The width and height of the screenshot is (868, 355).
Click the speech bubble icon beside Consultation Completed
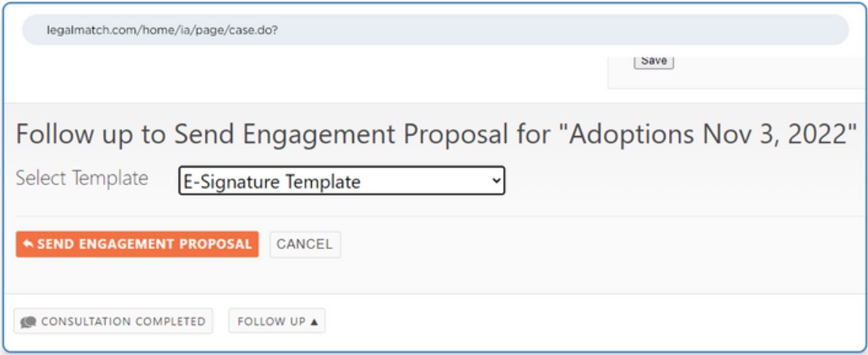(29, 322)
